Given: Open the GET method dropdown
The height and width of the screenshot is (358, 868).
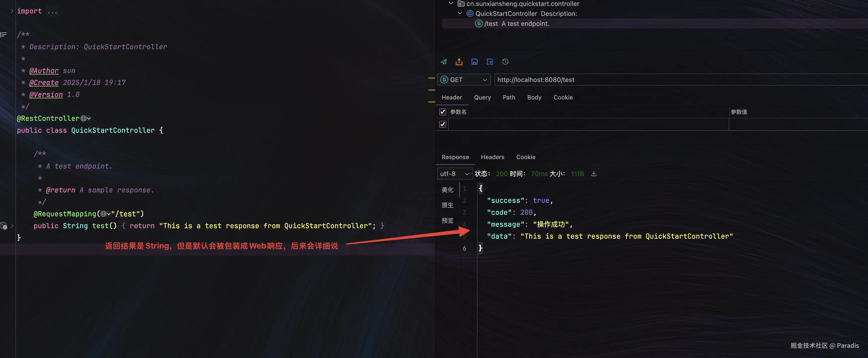Looking at the screenshot, I should (x=464, y=80).
